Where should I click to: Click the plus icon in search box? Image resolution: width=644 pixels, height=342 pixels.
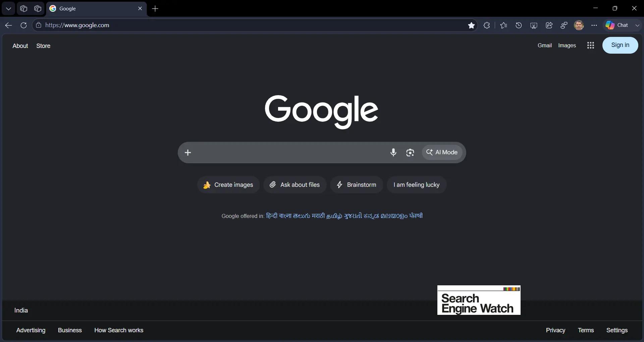[x=188, y=153]
